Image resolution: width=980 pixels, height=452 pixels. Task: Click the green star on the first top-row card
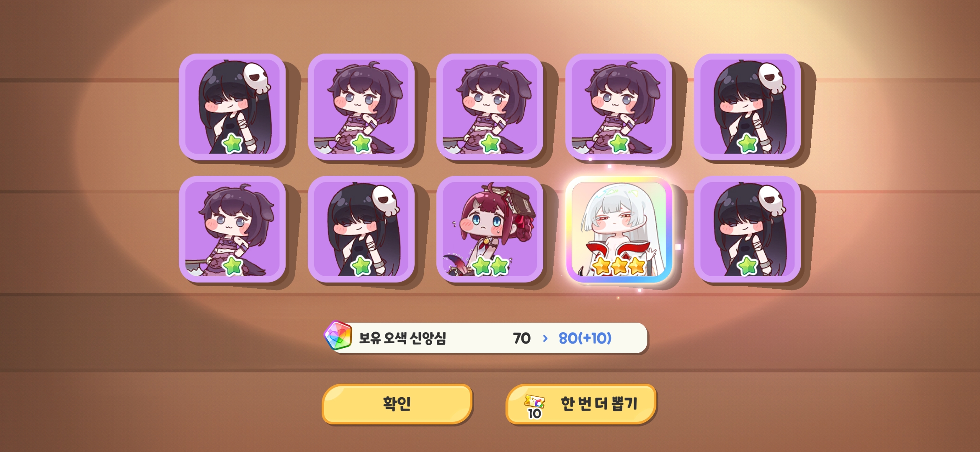(232, 144)
